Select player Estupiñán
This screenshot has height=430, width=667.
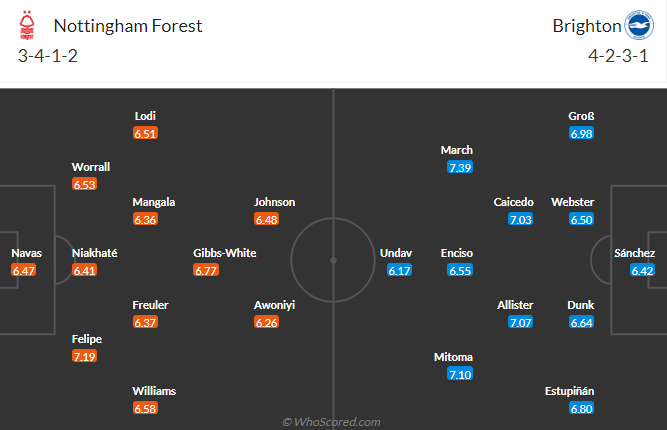[569, 391]
